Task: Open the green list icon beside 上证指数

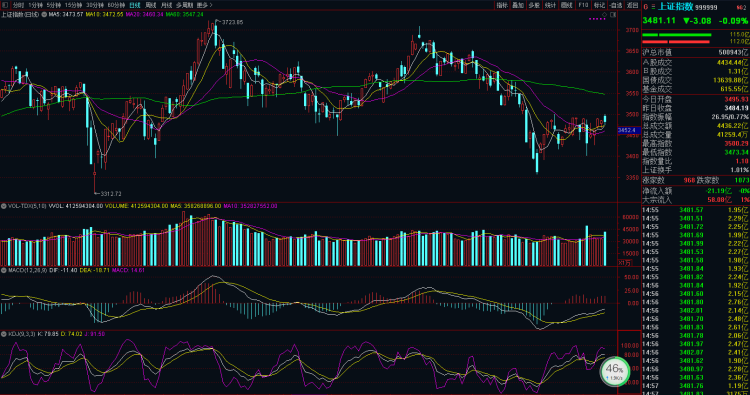Action: click(x=653, y=7)
